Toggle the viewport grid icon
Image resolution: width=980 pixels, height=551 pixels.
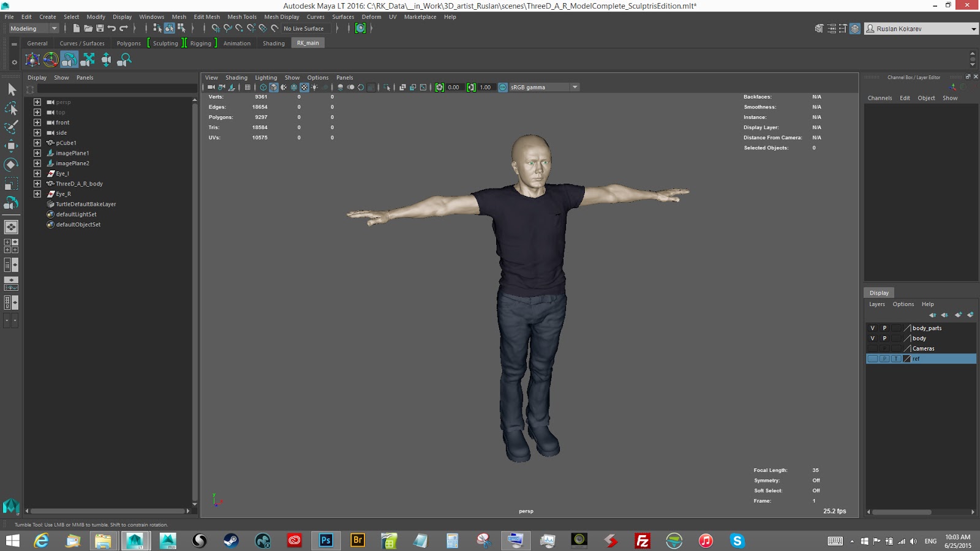(x=247, y=88)
